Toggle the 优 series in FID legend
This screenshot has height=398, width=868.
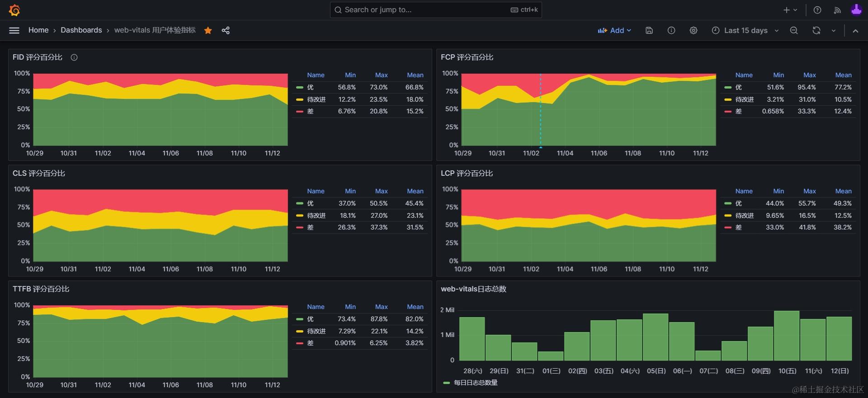[310, 87]
